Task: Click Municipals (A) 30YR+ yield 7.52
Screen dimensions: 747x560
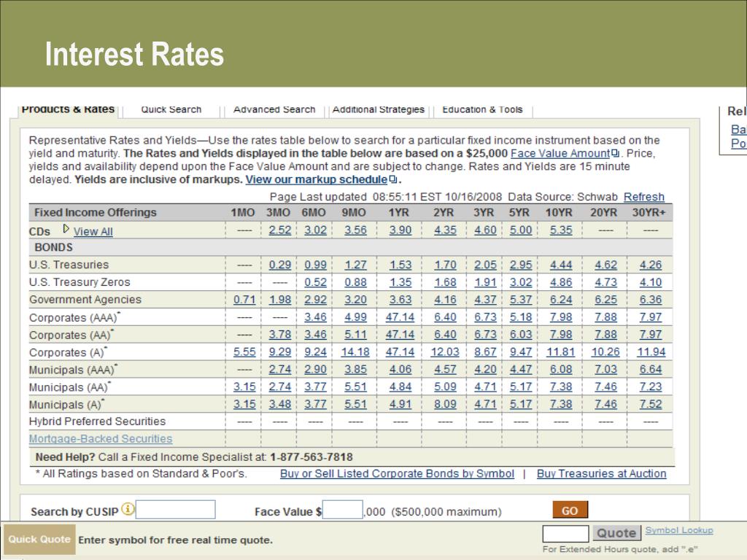Action: click(x=650, y=404)
